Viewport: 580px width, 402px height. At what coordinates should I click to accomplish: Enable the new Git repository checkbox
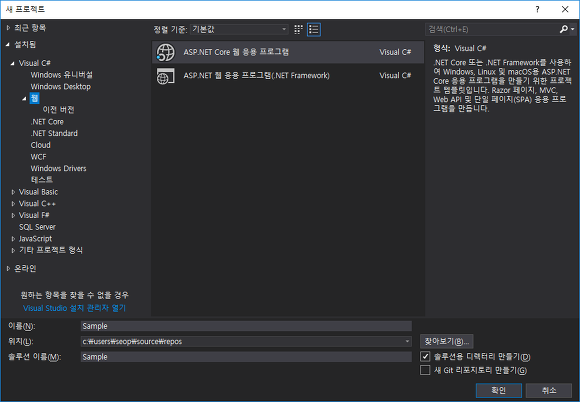[x=425, y=370]
